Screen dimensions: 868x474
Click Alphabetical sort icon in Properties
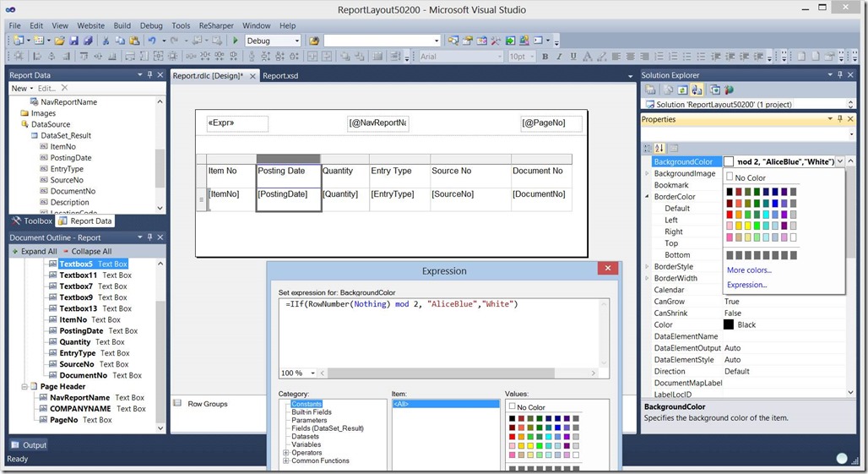[x=659, y=149]
